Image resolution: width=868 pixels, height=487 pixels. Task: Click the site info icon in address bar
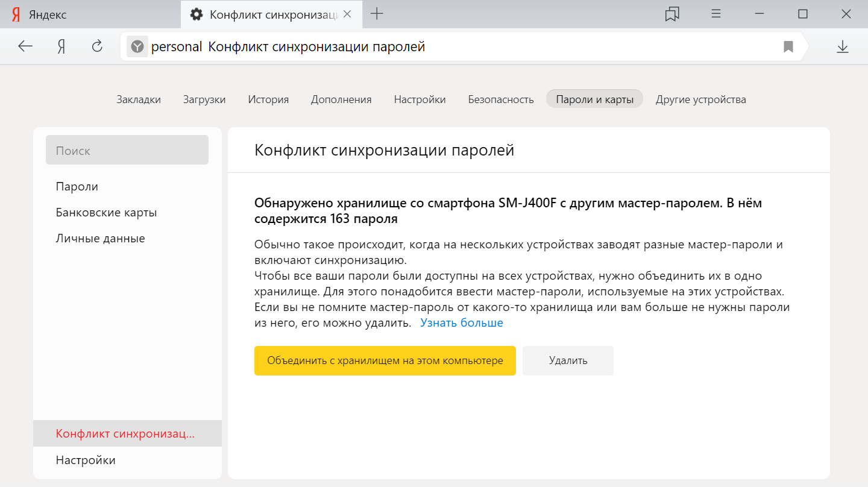(137, 46)
